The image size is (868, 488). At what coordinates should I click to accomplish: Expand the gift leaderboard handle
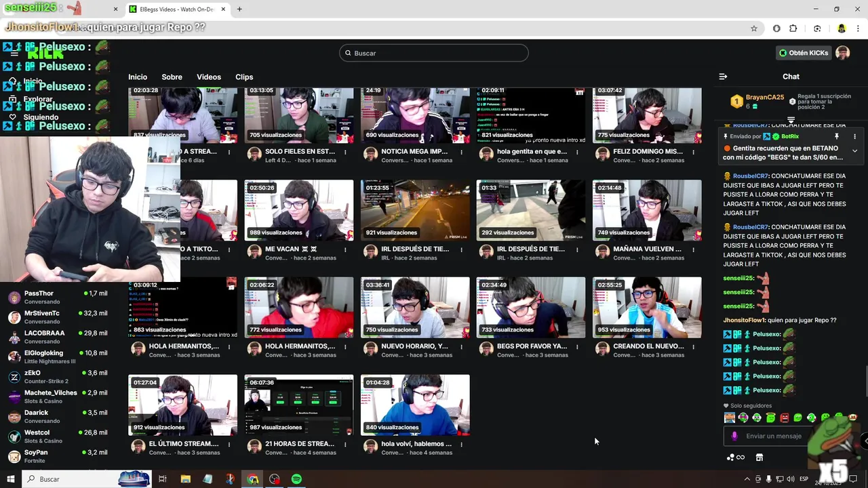point(791,120)
